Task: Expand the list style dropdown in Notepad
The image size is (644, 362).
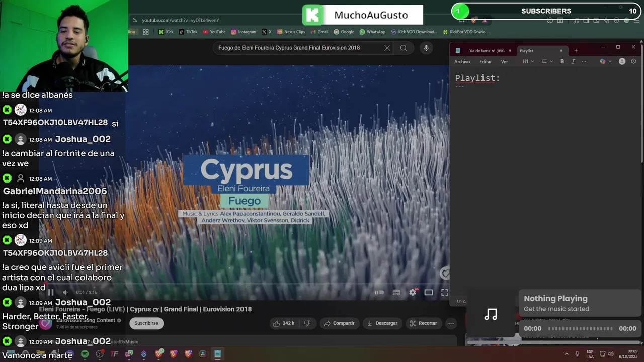Action: coord(547,61)
